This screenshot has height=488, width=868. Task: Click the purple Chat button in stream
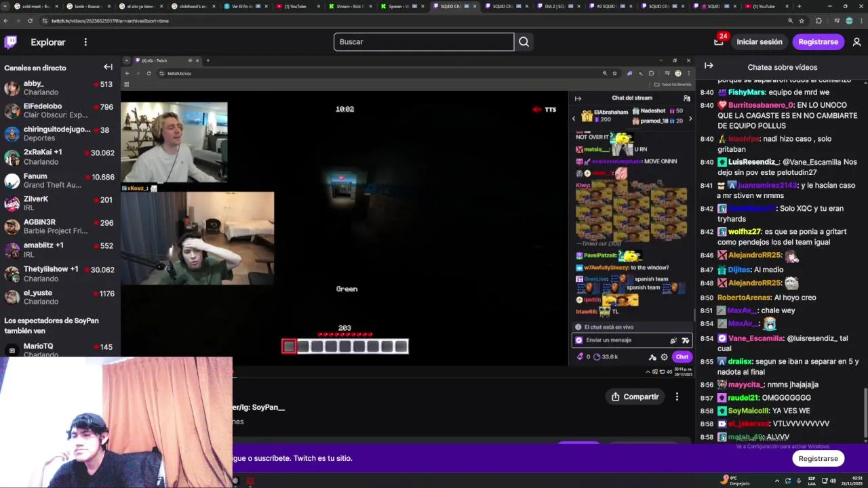tap(682, 357)
